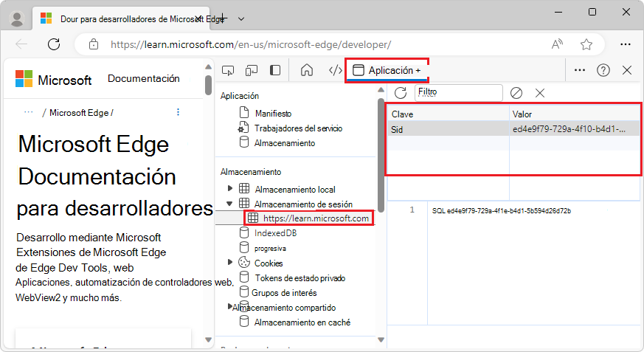Open Grupos de interés item
This screenshot has height=352, width=644.
pyautogui.click(x=284, y=293)
